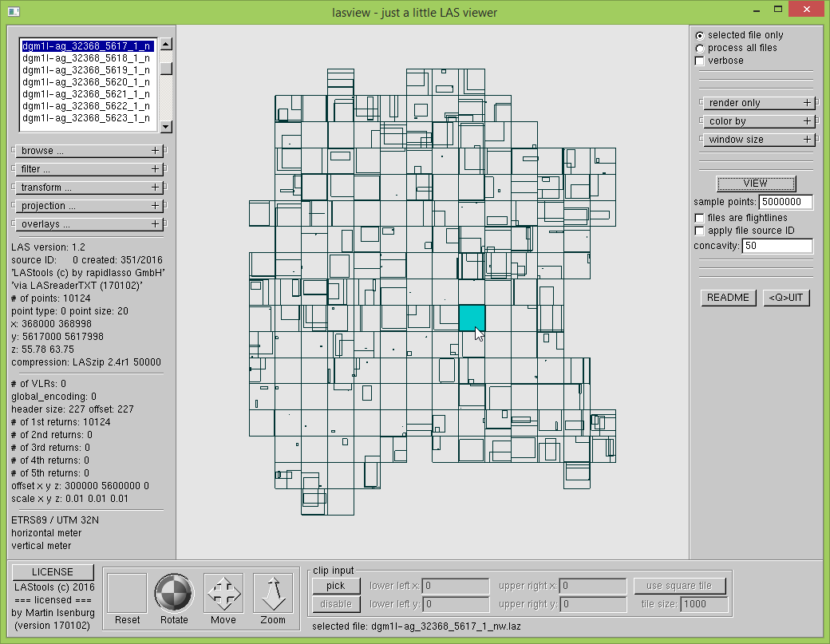Enable the verbose checkbox
Screen dimensions: 830x644
700,61
